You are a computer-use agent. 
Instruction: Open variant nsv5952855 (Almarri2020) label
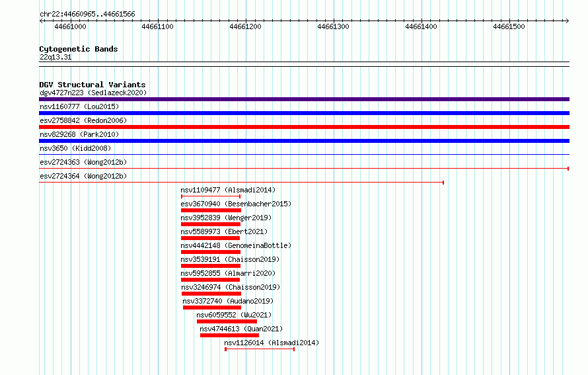click(x=228, y=273)
